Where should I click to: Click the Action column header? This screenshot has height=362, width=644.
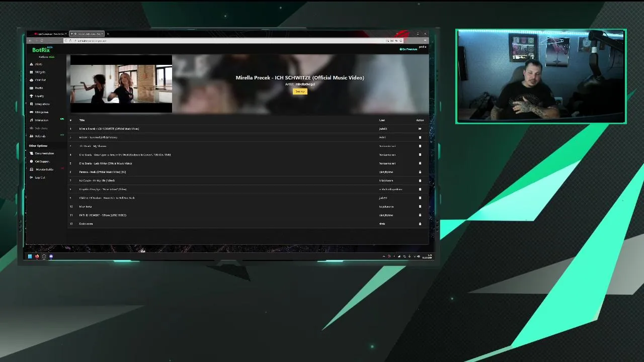tap(420, 120)
